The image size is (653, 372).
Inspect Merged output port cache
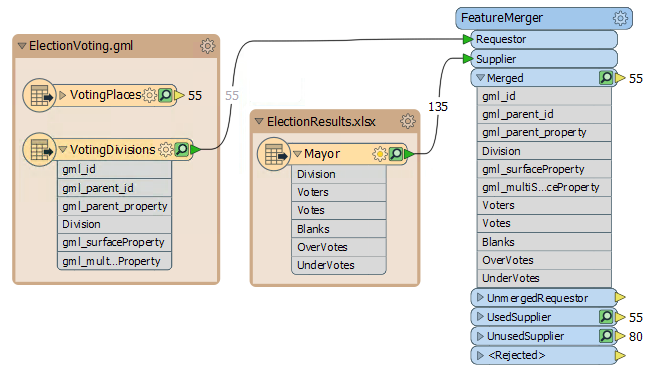tap(606, 77)
